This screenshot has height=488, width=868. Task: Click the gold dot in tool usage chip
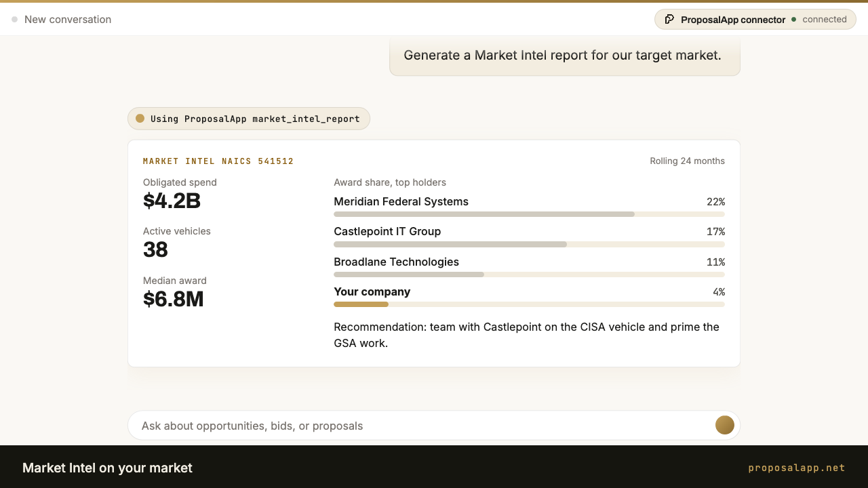click(140, 119)
